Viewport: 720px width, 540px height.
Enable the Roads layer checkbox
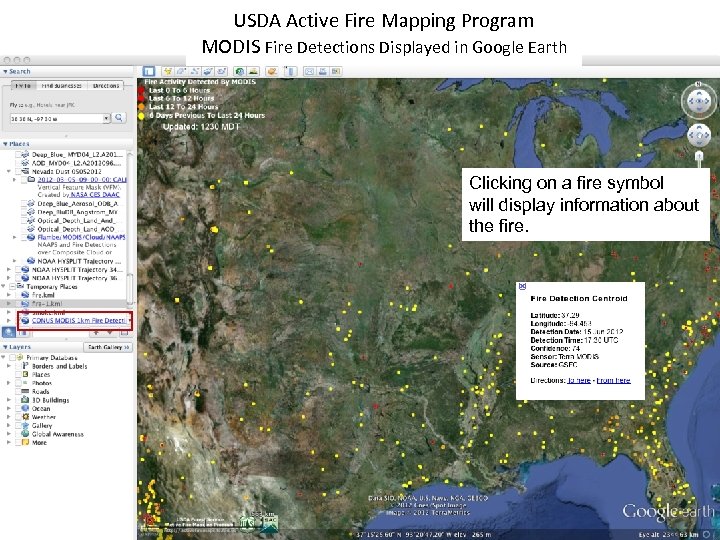pos(18,391)
